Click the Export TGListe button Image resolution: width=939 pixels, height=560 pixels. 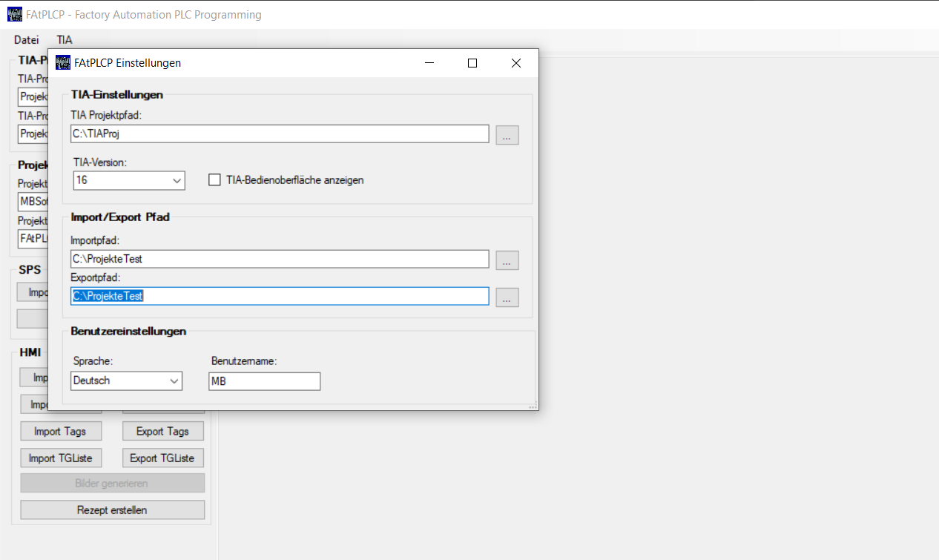click(x=163, y=458)
